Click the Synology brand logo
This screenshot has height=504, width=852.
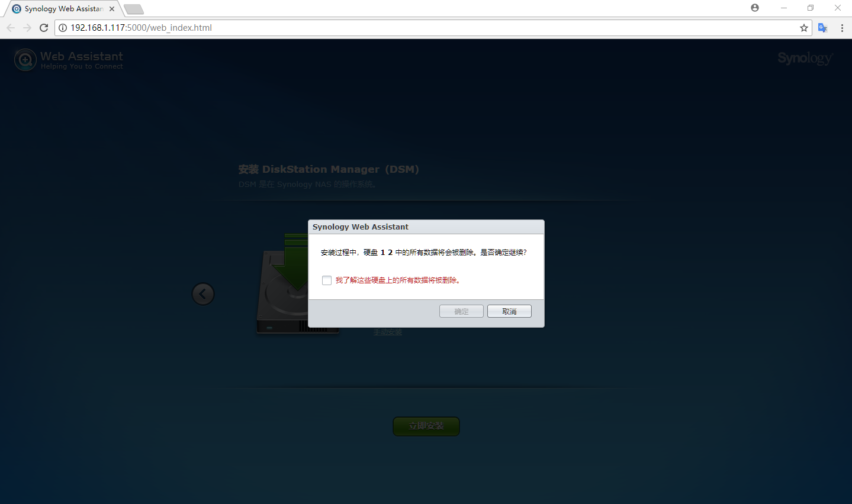(x=805, y=58)
